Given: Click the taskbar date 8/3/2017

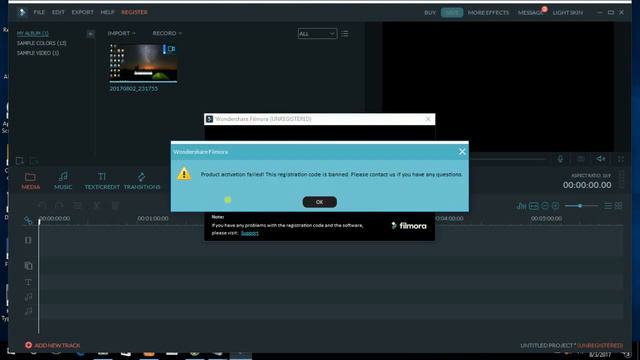Looking at the screenshot, I should (x=600, y=355).
